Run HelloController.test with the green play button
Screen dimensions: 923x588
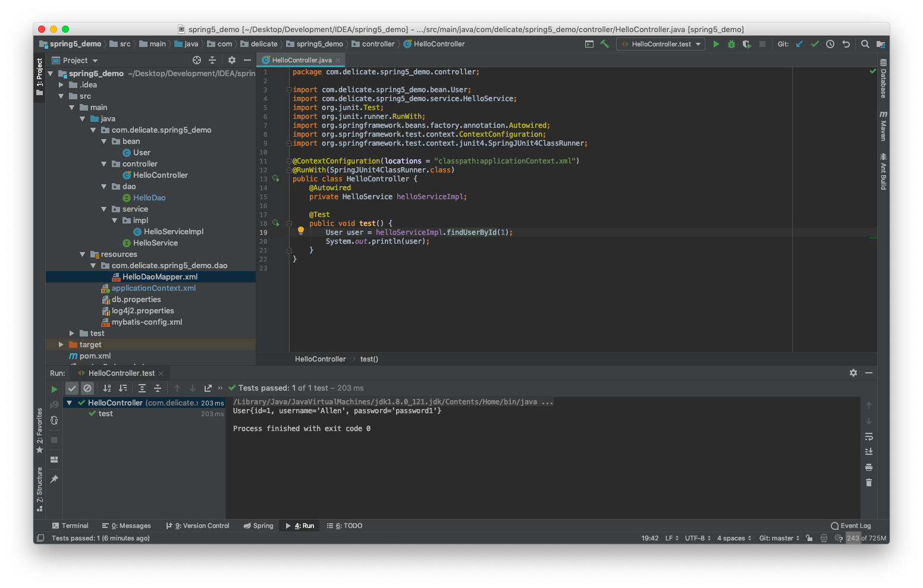click(x=716, y=44)
